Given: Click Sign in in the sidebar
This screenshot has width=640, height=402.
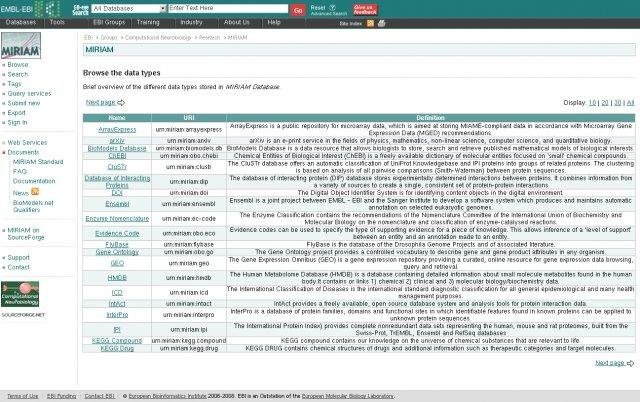Looking at the screenshot, I should click(17, 122).
